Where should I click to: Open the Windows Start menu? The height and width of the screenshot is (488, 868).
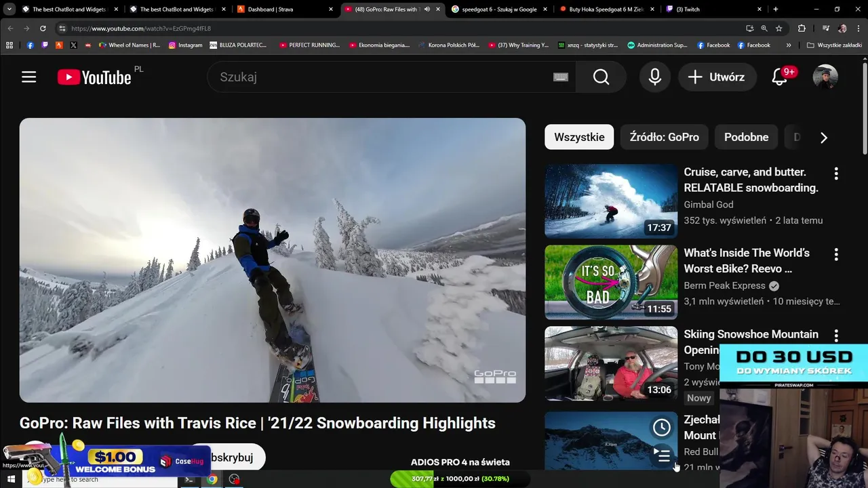[x=11, y=479]
